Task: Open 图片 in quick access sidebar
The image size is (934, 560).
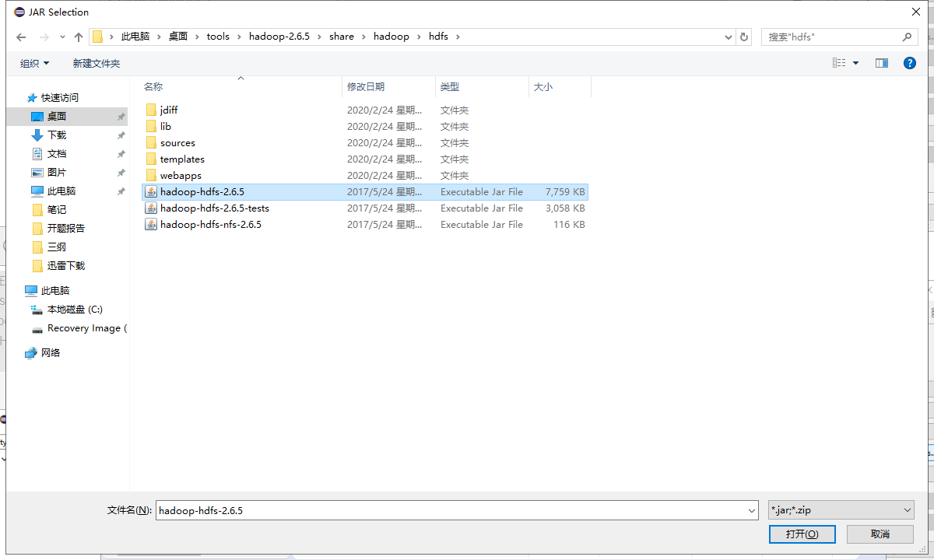Action: point(57,172)
